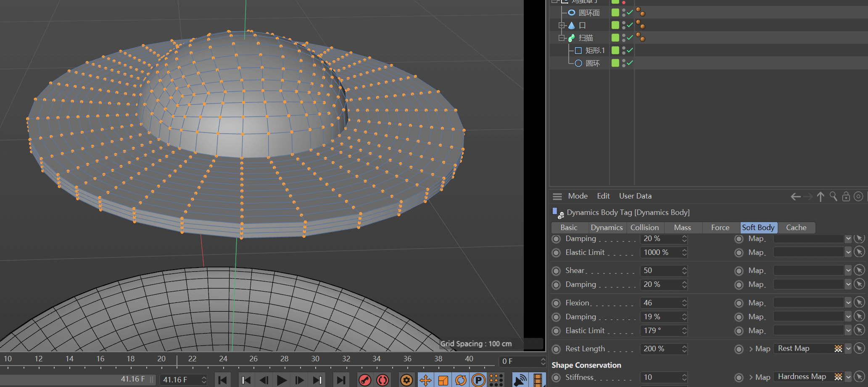The width and height of the screenshot is (868, 387).
Task: Toggle the animation circle for Stiffness
Action: [556, 378]
